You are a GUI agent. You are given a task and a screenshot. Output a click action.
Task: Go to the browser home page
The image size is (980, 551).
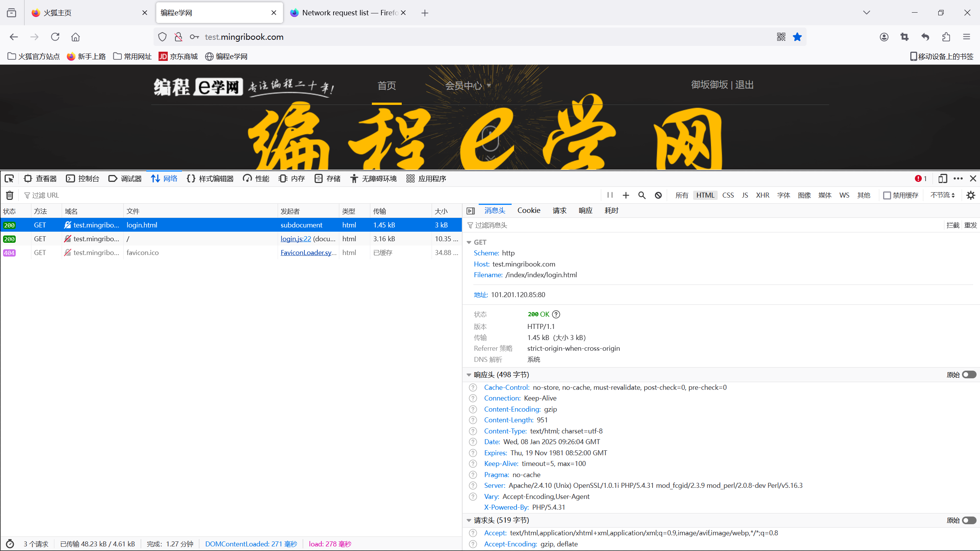[75, 37]
